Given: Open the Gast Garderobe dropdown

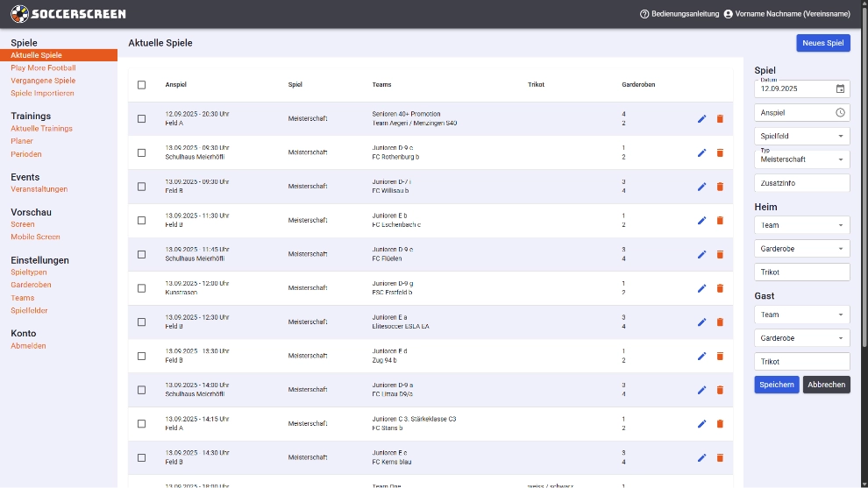Looking at the screenshot, I should 801,338.
